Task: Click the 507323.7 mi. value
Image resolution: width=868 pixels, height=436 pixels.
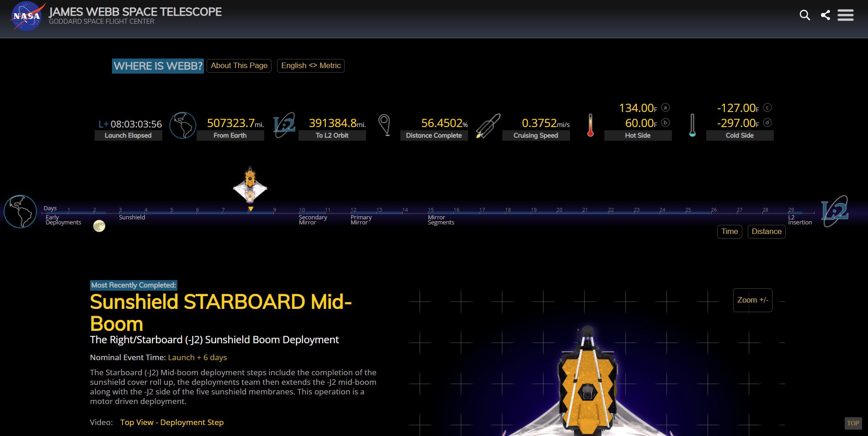Action: (x=235, y=123)
